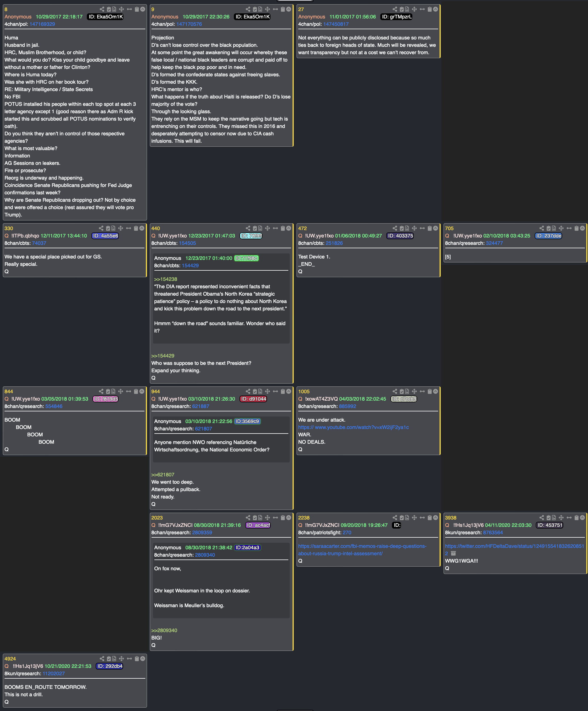Image resolution: width=588 pixels, height=711 pixels.
Task: Click the horizontal resize arrow on post 8
Action: [x=129, y=9]
